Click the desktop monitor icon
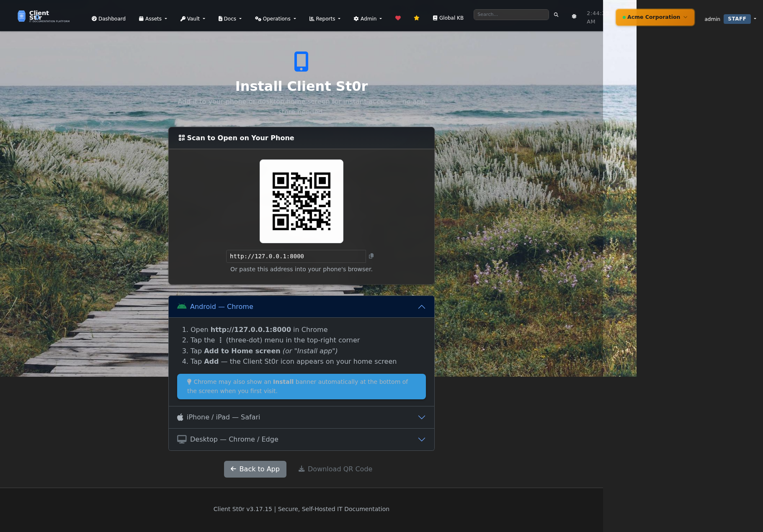Screen dimensions: 763x532 [182, 439]
